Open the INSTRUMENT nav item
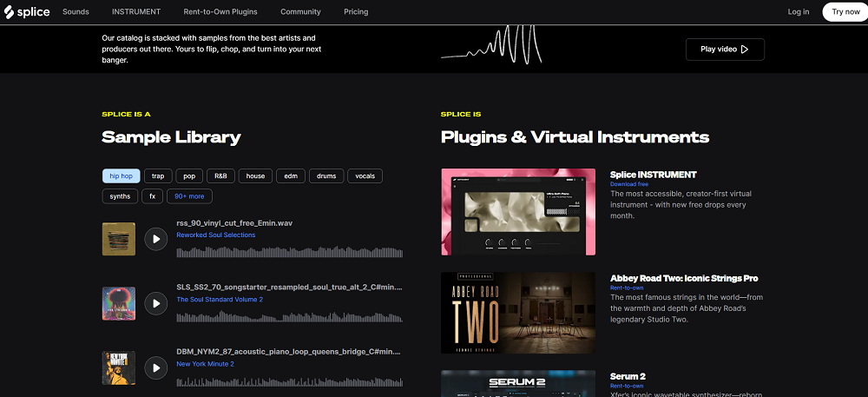Image resolution: width=868 pixels, height=397 pixels. (x=136, y=11)
